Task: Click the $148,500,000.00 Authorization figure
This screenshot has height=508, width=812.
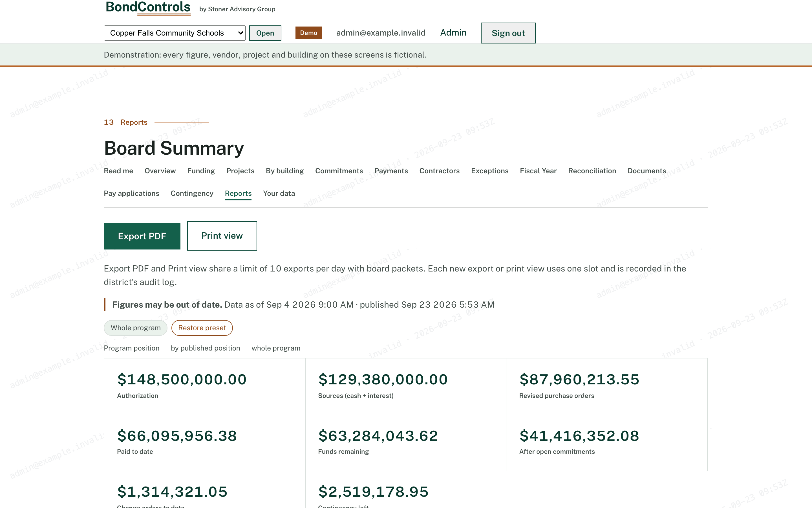Action: coord(182,379)
